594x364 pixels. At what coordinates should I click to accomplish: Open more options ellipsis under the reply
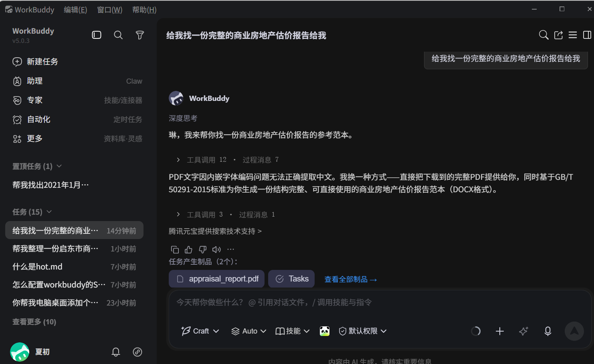(230, 249)
